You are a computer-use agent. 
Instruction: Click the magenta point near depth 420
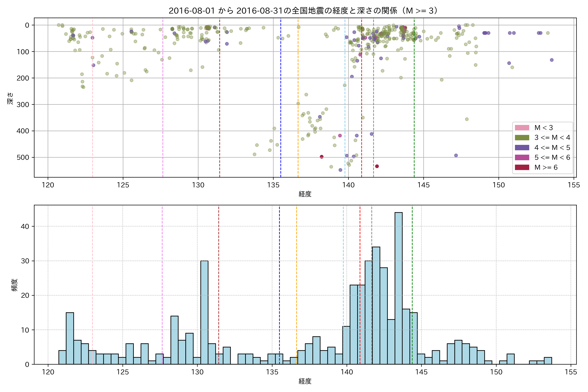[x=340, y=136]
